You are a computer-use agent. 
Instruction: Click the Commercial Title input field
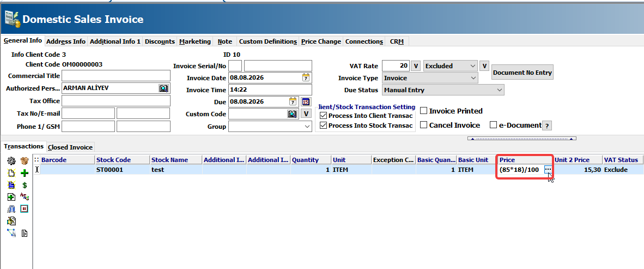click(x=116, y=76)
